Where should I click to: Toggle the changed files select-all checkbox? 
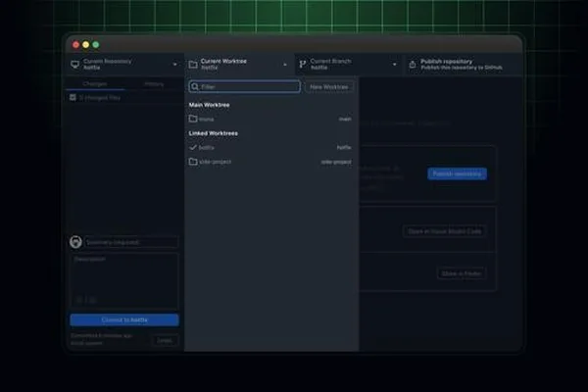point(73,98)
